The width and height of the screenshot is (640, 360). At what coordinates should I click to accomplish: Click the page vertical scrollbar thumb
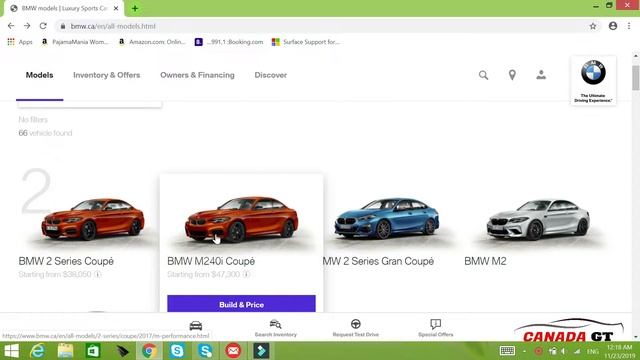coord(636,78)
